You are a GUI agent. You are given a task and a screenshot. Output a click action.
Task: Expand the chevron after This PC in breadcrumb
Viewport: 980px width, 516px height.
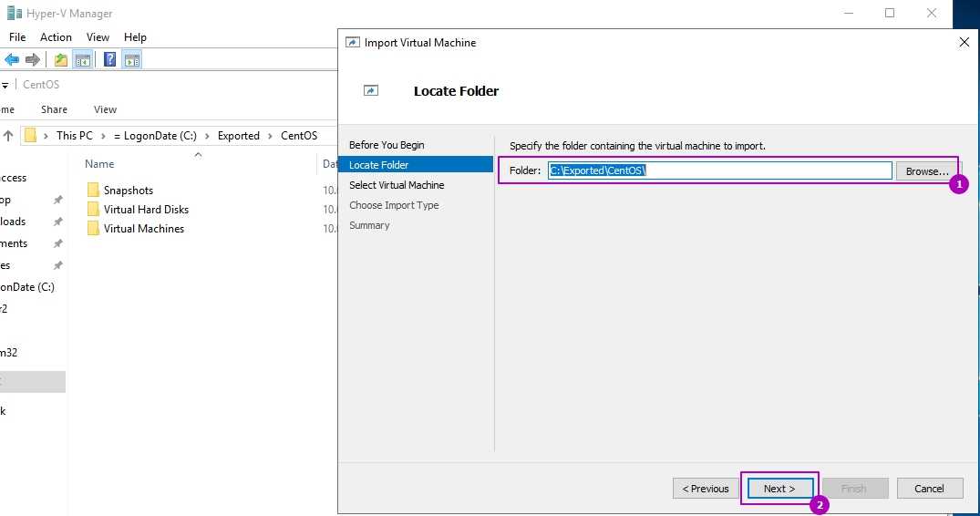pyautogui.click(x=102, y=136)
